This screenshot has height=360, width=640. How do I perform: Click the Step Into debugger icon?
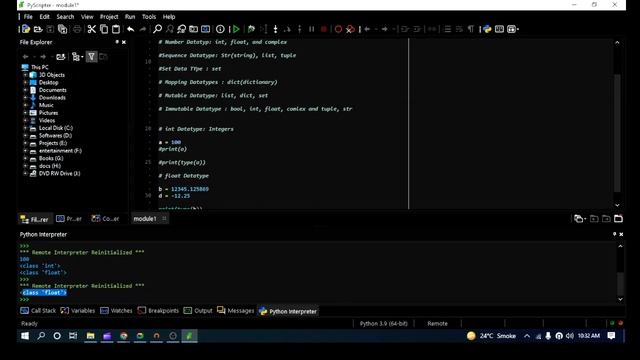(276, 29)
